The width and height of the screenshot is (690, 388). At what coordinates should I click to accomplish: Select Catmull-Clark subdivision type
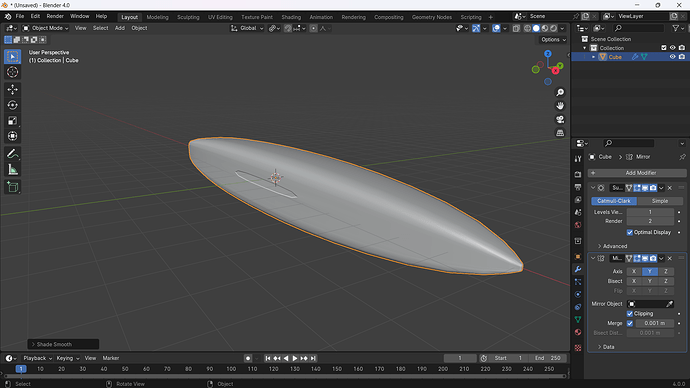[x=614, y=201]
